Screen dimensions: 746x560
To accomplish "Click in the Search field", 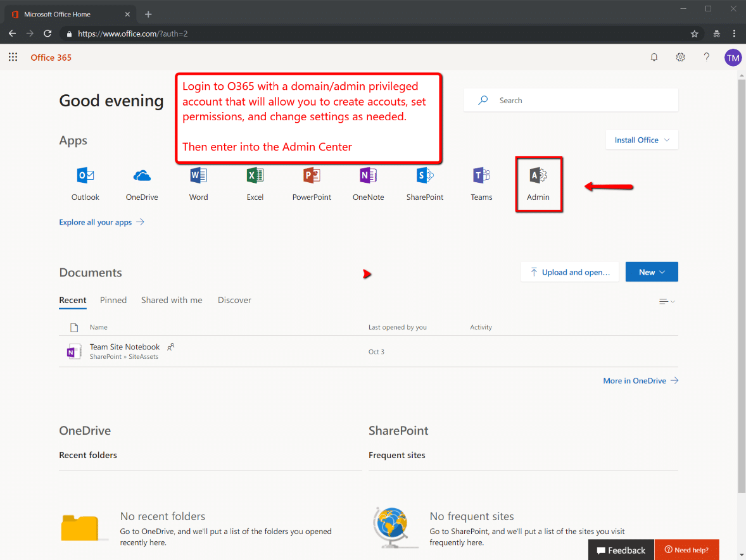I will (571, 101).
